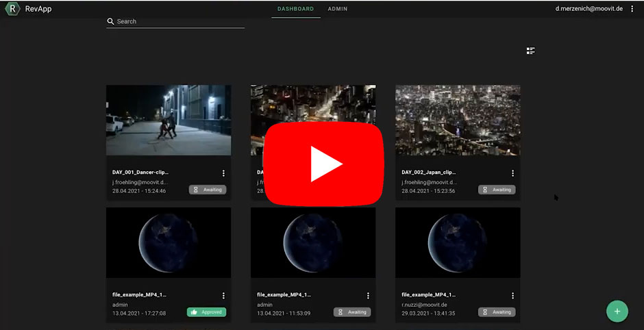Switch to list view layout
This screenshot has height=330, width=644.
coord(530,51)
